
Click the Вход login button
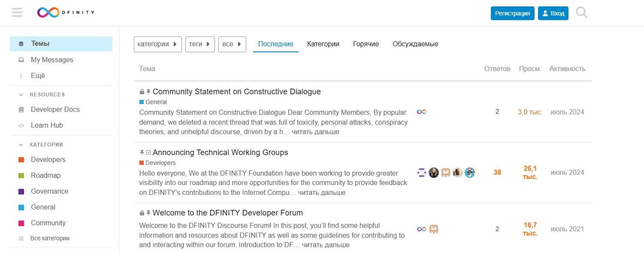click(553, 13)
